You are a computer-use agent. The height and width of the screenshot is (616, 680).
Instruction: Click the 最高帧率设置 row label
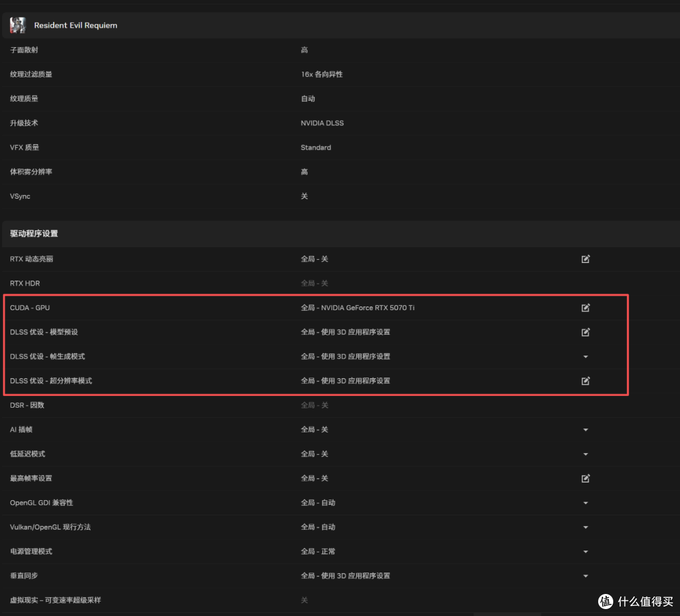click(x=31, y=478)
